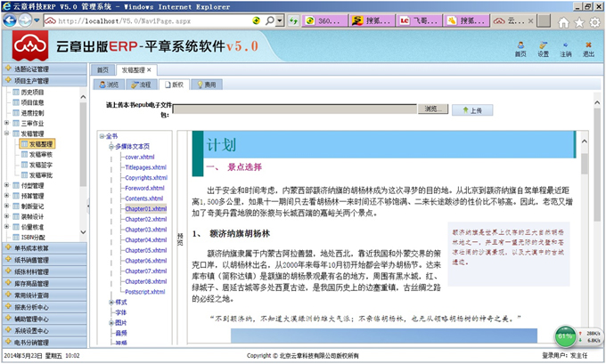
Task: Expand the 预算管理 tree node
Action: (6, 196)
